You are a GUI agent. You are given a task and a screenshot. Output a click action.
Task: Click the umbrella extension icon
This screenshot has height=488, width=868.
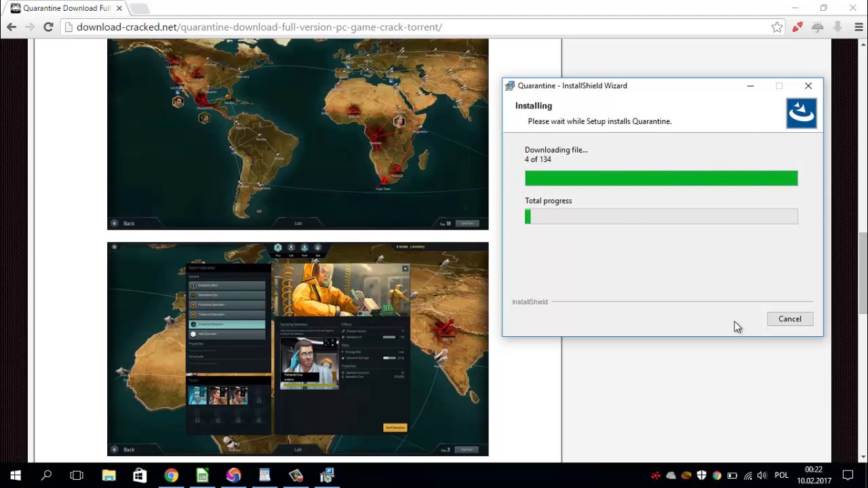[818, 27]
